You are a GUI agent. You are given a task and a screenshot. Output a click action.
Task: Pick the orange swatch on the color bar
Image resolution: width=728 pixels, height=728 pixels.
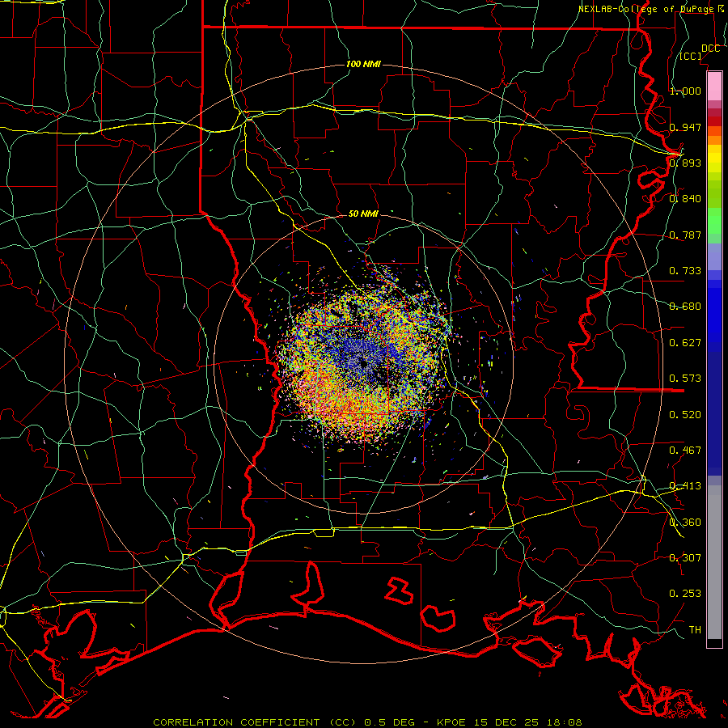(x=714, y=140)
